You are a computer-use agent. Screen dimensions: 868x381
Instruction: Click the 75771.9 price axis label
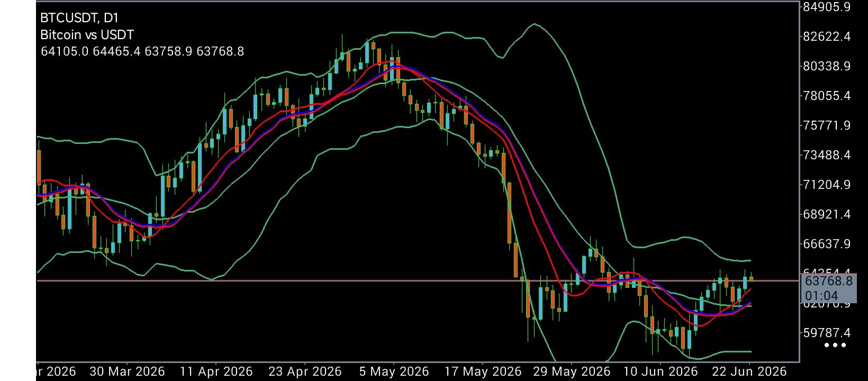pos(827,125)
